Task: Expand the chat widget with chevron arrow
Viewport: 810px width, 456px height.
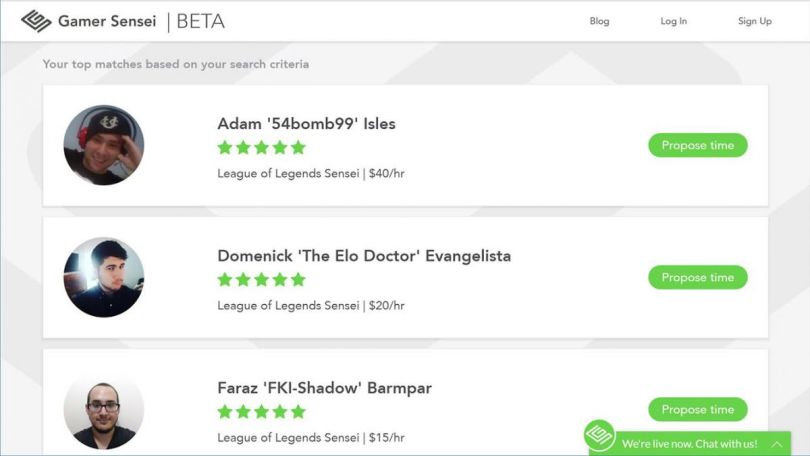Action: tap(776, 443)
